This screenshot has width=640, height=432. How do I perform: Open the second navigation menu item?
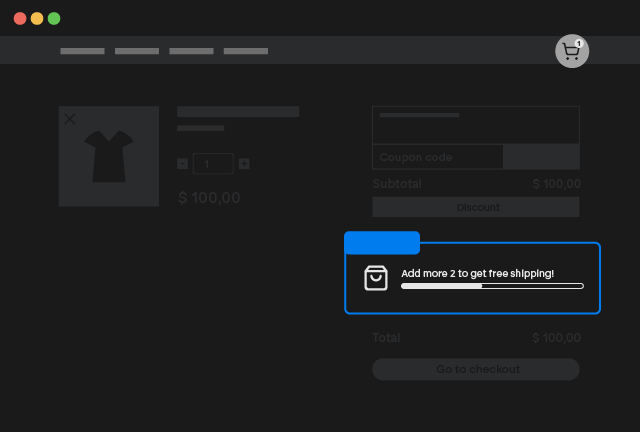tap(137, 51)
